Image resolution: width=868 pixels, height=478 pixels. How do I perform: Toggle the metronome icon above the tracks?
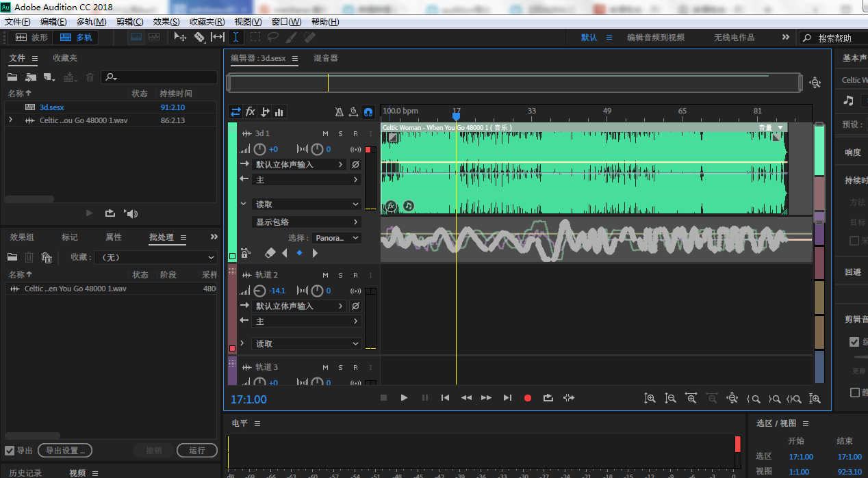pos(340,111)
